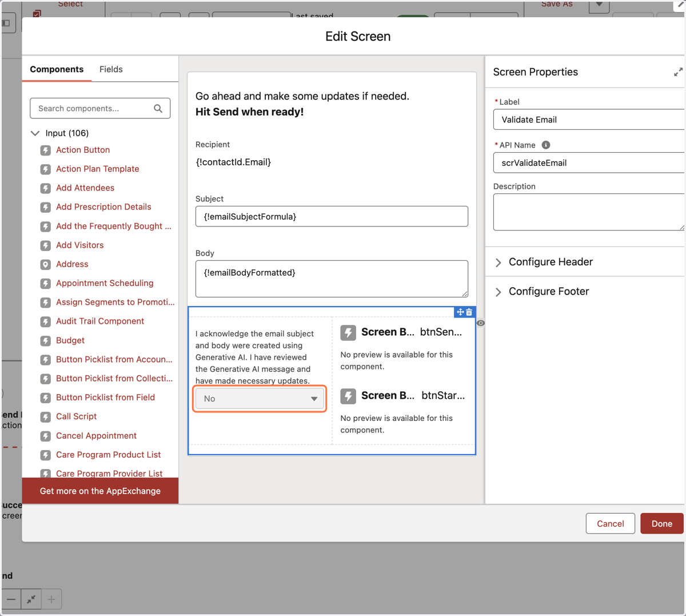
Task: Click the Add Visitors component icon
Action: pyautogui.click(x=46, y=245)
